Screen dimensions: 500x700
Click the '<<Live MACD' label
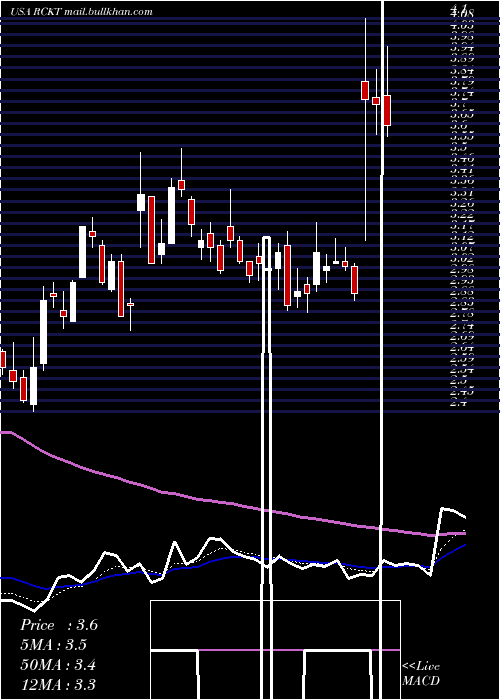pyautogui.click(x=421, y=674)
